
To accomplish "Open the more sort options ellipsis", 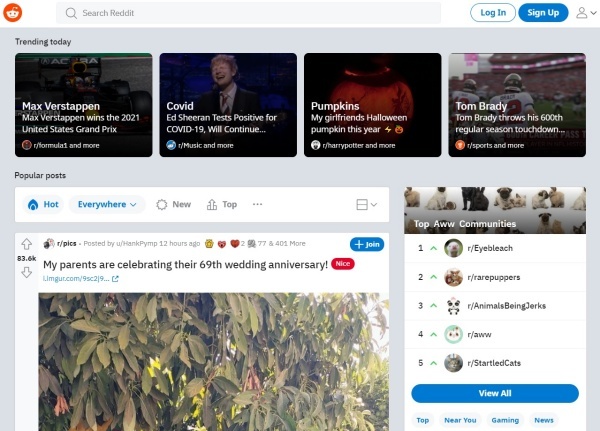I will [x=258, y=204].
